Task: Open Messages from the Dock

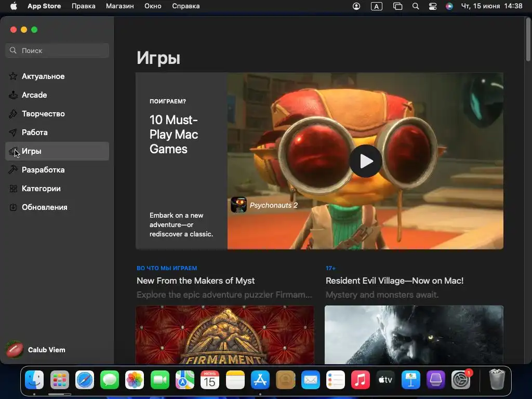Action: point(110,380)
